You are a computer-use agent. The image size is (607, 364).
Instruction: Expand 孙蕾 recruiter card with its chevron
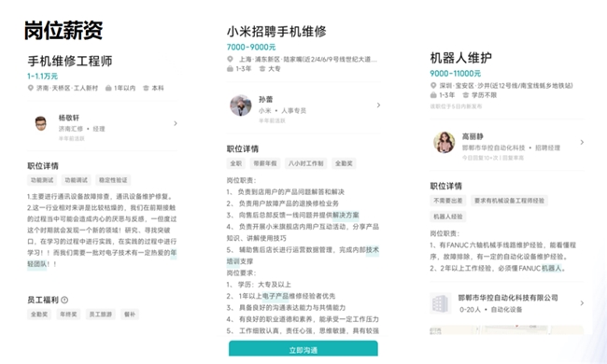point(378,105)
